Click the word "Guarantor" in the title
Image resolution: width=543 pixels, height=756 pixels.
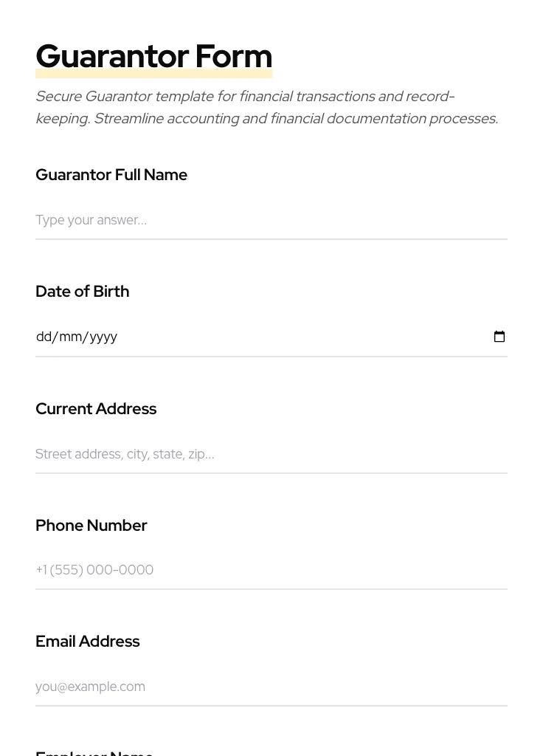pyautogui.click(x=112, y=56)
